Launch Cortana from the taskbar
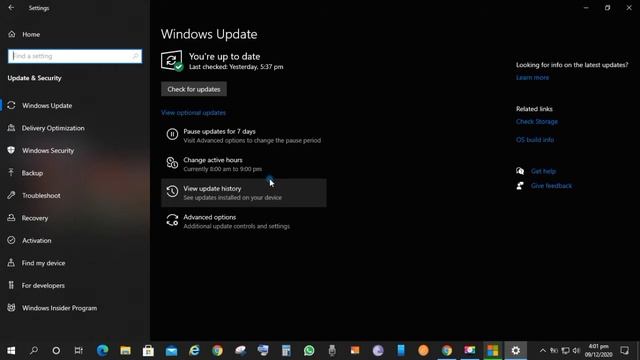Image resolution: width=640 pixels, height=360 pixels. point(56,350)
